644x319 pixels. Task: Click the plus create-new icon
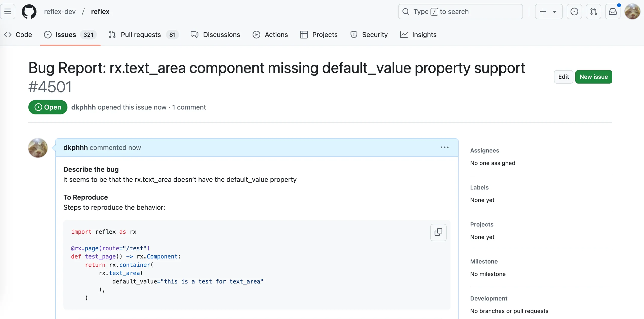tap(543, 12)
